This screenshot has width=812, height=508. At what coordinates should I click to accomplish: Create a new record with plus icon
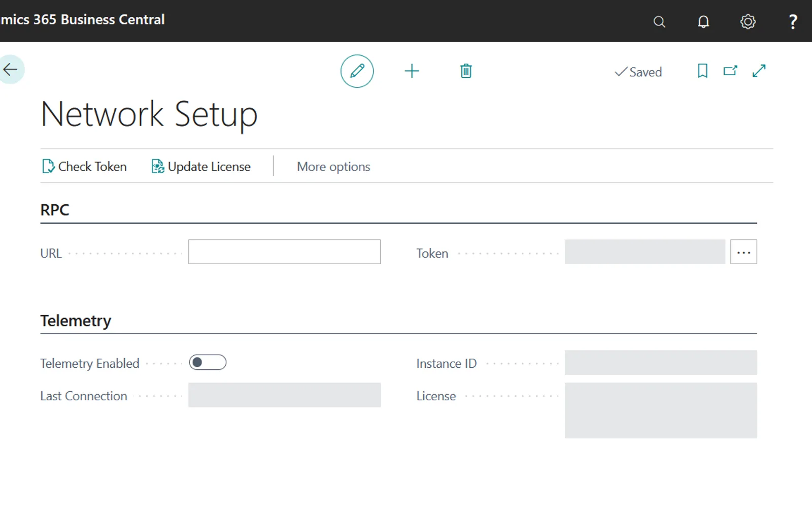point(412,71)
